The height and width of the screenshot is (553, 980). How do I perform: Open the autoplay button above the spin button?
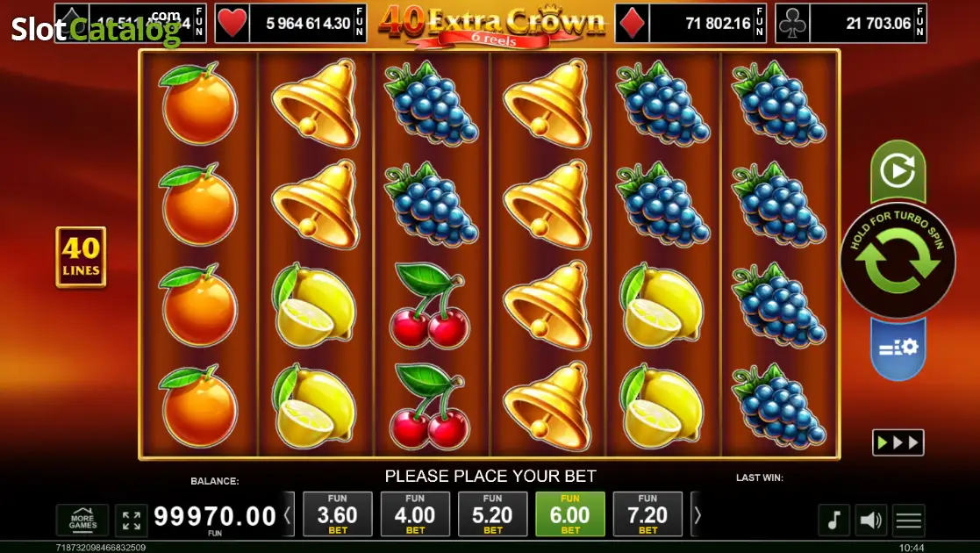coord(898,171)
